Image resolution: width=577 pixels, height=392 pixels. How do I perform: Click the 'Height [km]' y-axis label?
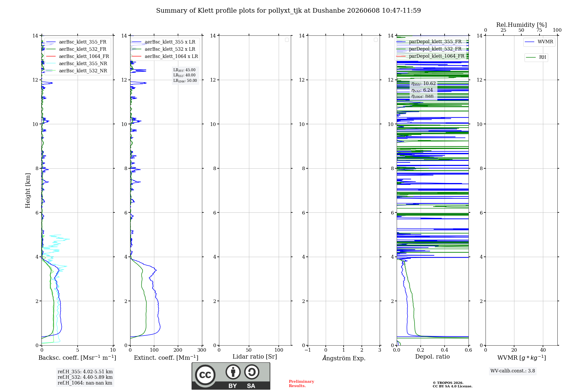[x=28, y=191]
